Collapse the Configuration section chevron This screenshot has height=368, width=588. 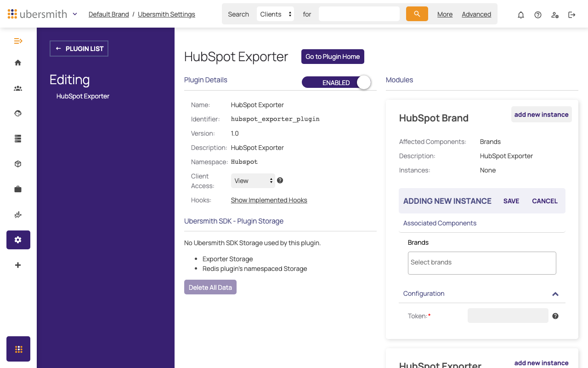555,294
